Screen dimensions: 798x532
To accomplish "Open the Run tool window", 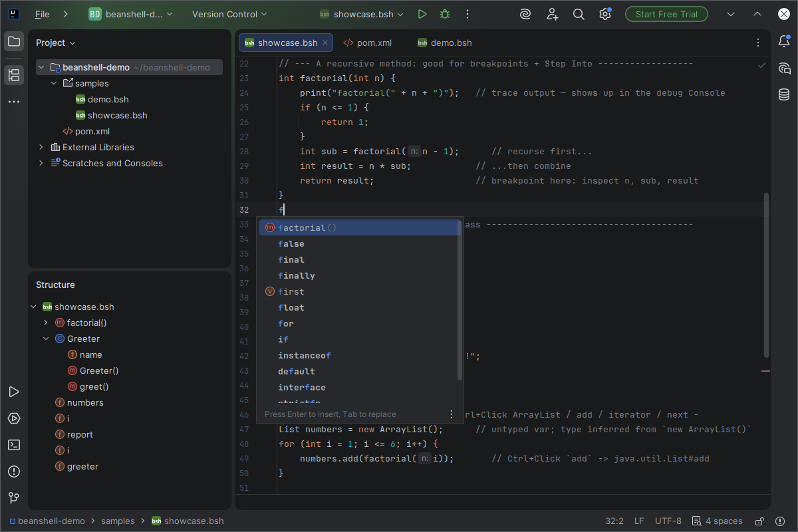I will pos(13,392).
